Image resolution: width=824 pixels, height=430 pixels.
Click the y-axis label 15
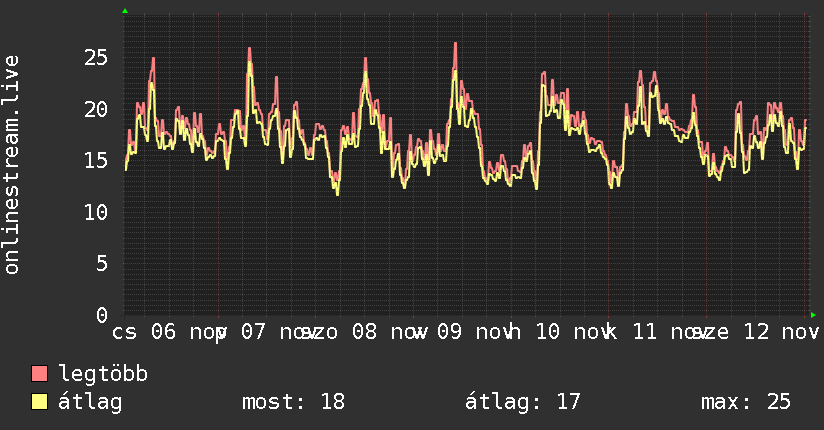click(x=96, y=160)
